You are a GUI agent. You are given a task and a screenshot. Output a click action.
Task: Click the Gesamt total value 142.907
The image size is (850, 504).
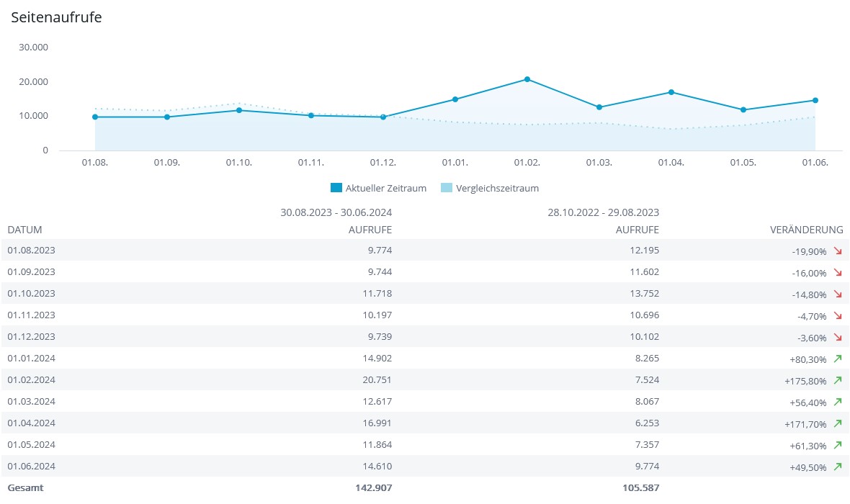click(373, 487)
